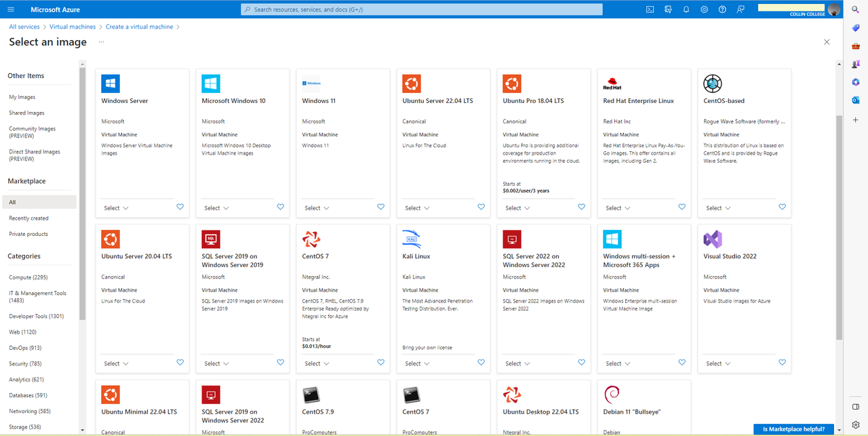Open the ellipsis next to Select an image
Image resolution: width=868 pixels, height=436 pixels.
101,42
